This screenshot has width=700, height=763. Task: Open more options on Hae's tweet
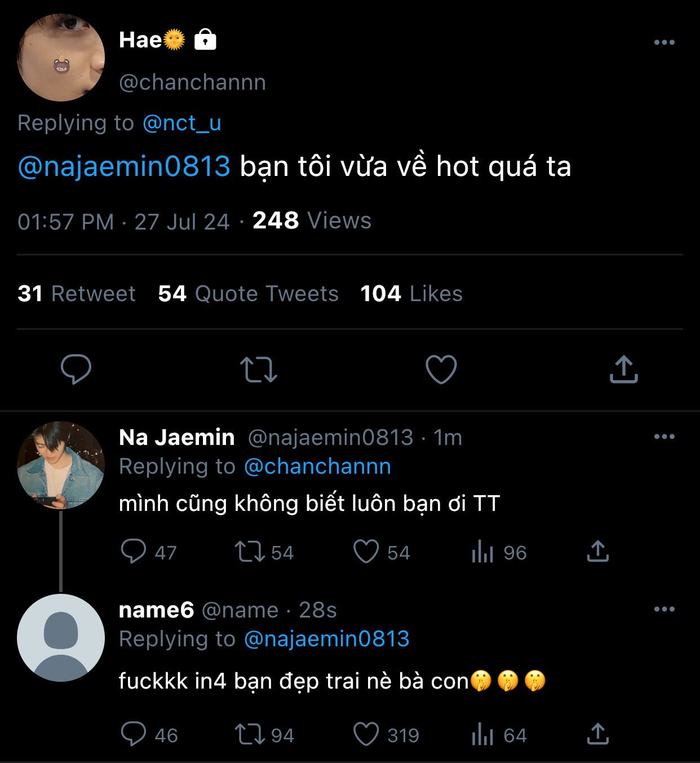pos(664,42)
